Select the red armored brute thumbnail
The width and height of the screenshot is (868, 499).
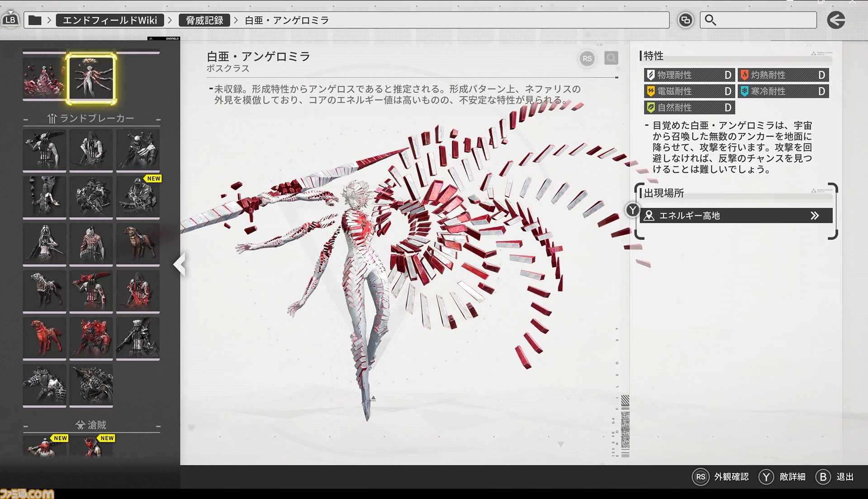[x=91, y=338]
